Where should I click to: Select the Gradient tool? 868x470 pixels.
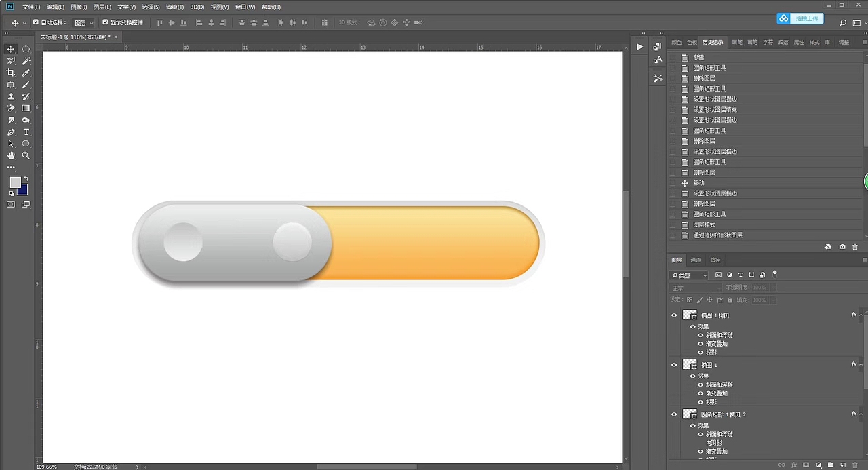(x=26, y=109)
